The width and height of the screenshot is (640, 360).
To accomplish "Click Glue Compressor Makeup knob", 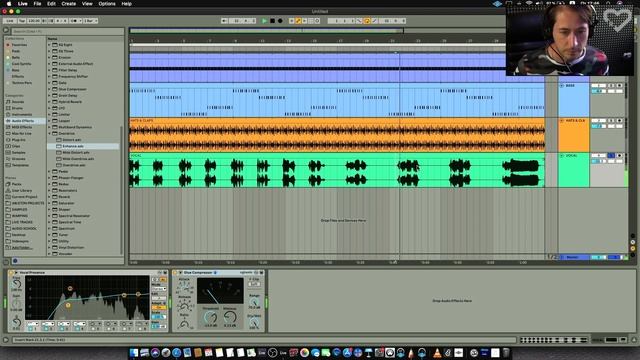I will click(230, 317).
